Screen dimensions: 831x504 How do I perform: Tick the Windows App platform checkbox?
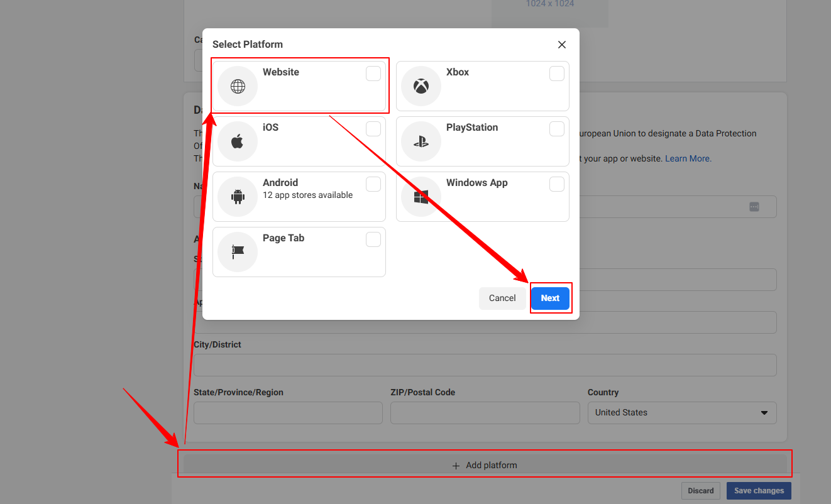pyautogui.click(x=557, y=184)
